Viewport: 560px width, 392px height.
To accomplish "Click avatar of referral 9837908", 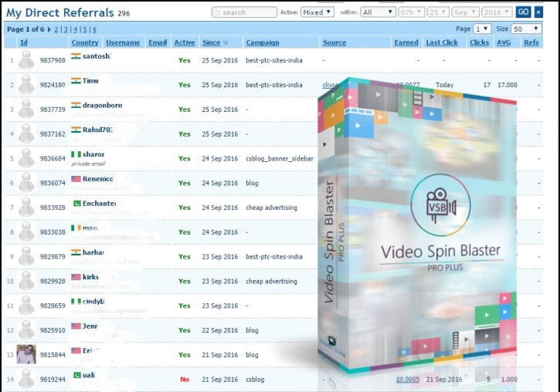I will click(26, 60).
